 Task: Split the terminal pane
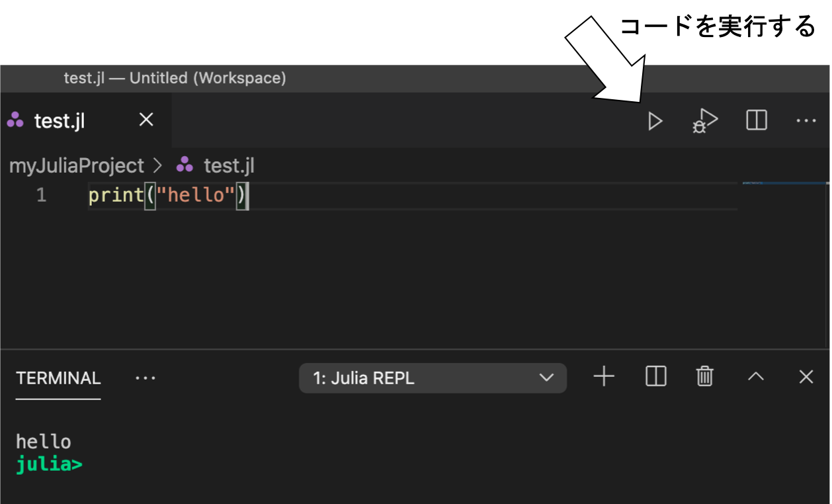655,376
